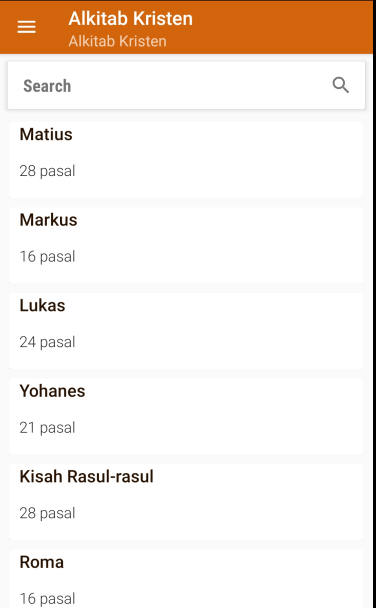
Task: Open the Roma book entry
Action: point(186,579)
